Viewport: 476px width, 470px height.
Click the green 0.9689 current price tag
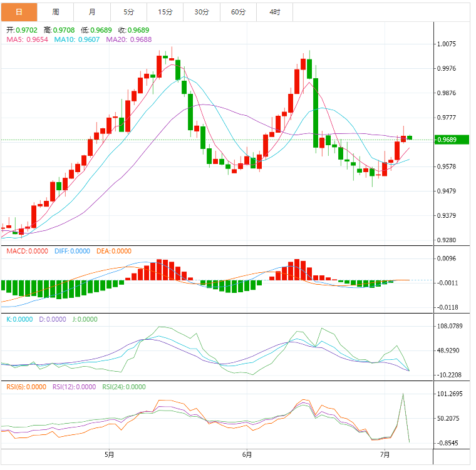tap(452, 139)
